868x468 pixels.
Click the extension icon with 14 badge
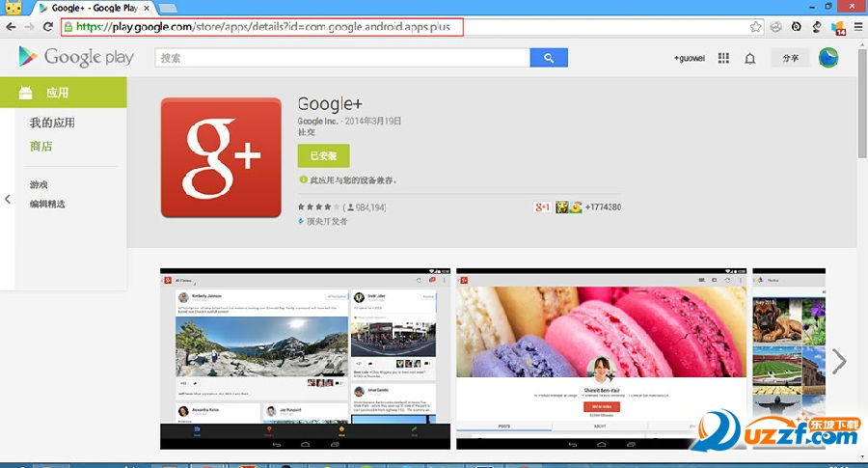click(838, 27)
